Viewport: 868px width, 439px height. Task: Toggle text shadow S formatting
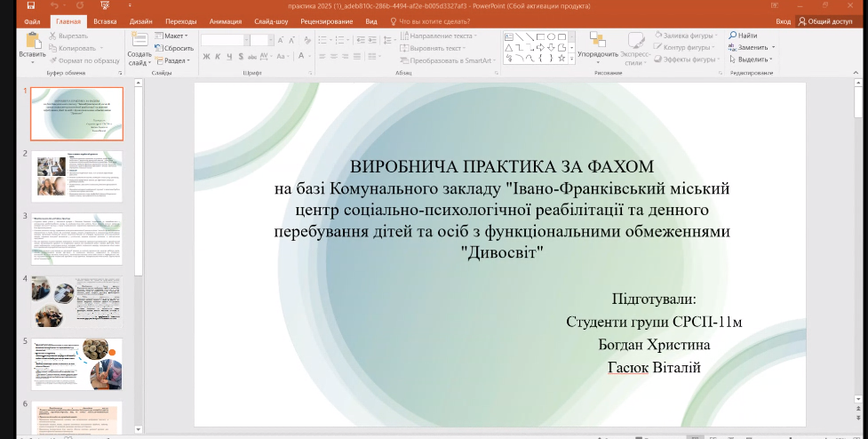241,57
